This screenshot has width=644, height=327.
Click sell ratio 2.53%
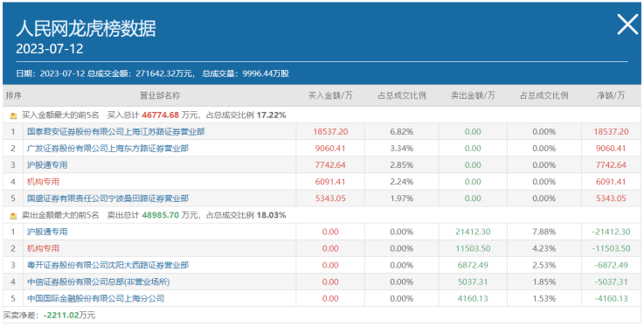tap(544, 265)
